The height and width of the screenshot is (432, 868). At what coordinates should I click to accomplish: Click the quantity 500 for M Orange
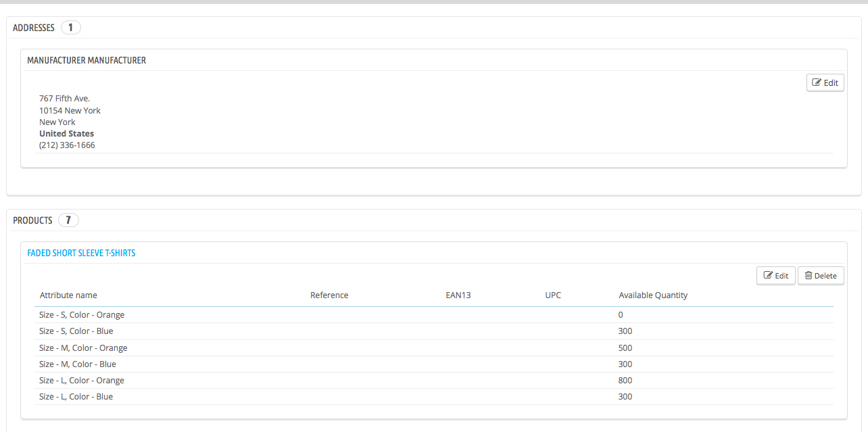625,347
